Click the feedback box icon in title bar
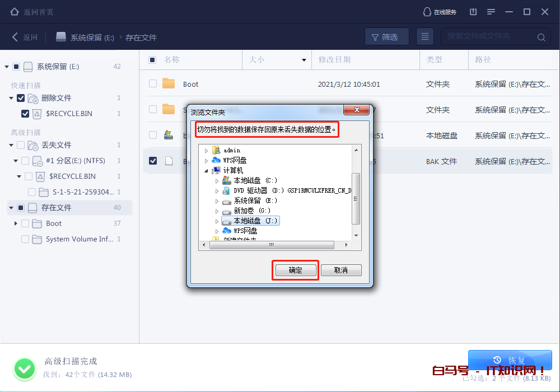 click(473, 11)
